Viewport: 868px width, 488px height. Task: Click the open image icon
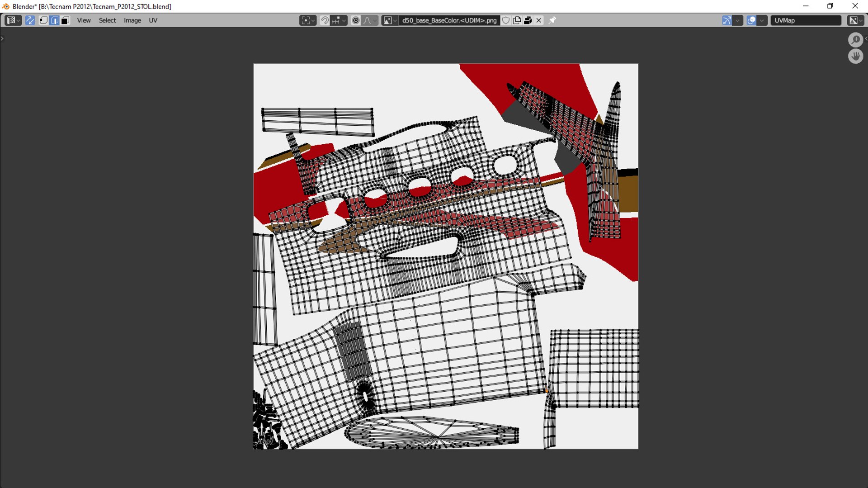(x=528, y=20)
